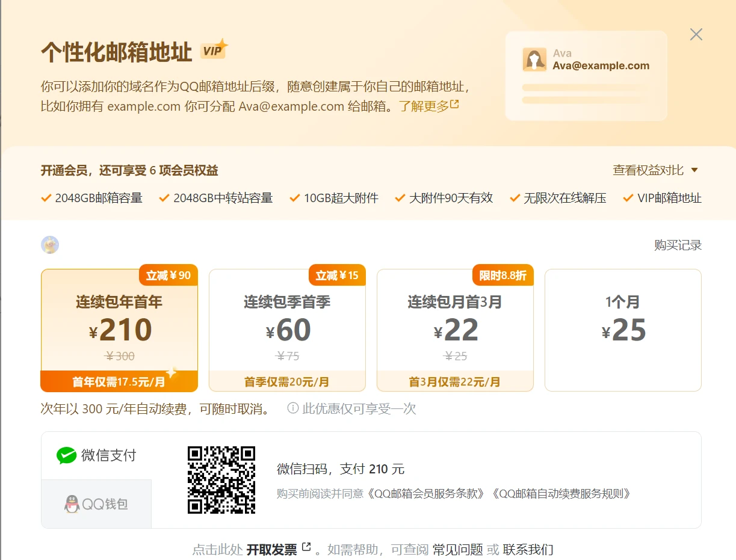Click the user avatar icon
Screen dimensions: 736x560
[x=50, y=245]
